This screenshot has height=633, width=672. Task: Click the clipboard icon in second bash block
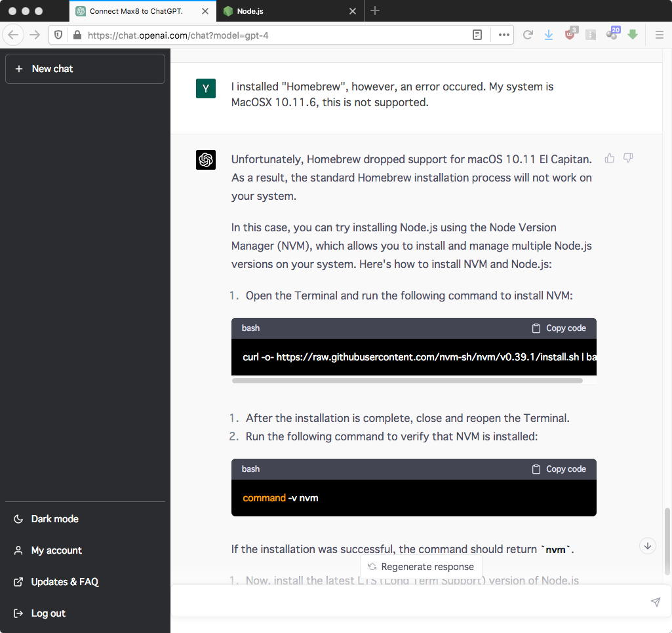pyautogui.click(x=536, y=469)
